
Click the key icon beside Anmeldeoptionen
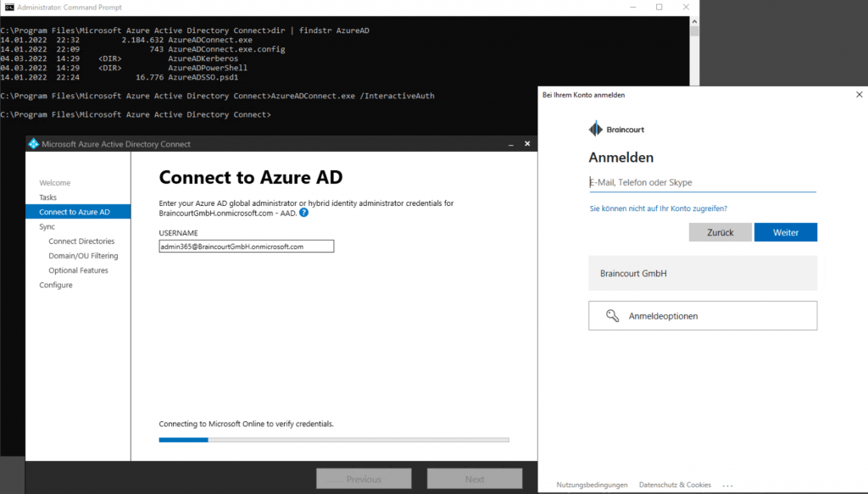[x=612, y=316]
